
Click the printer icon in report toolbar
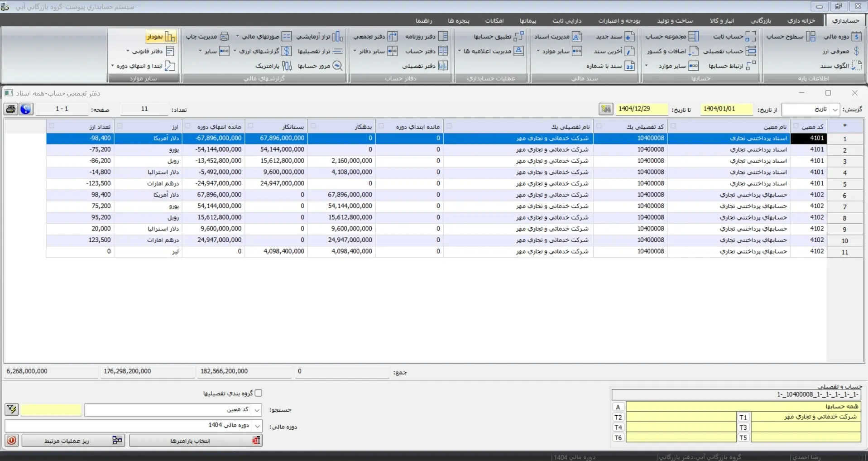[x=11, y=109]
